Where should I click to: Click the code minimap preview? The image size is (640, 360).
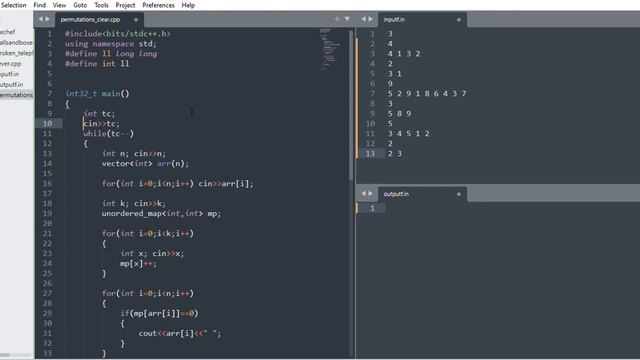pos(329,49)
